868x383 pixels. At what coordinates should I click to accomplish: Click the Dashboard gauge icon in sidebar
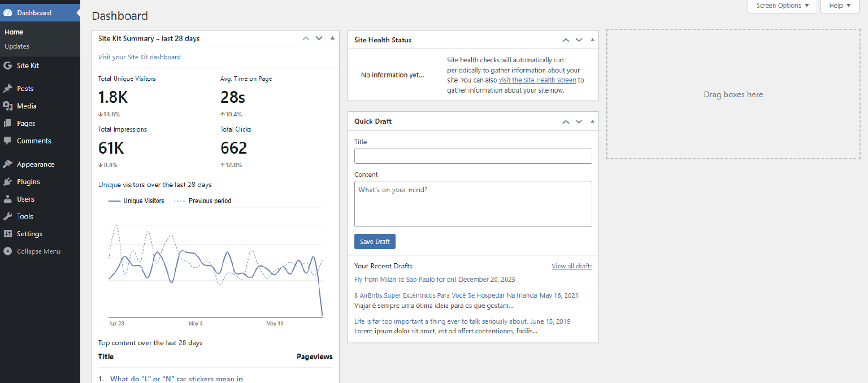click(x=7, y=12)
